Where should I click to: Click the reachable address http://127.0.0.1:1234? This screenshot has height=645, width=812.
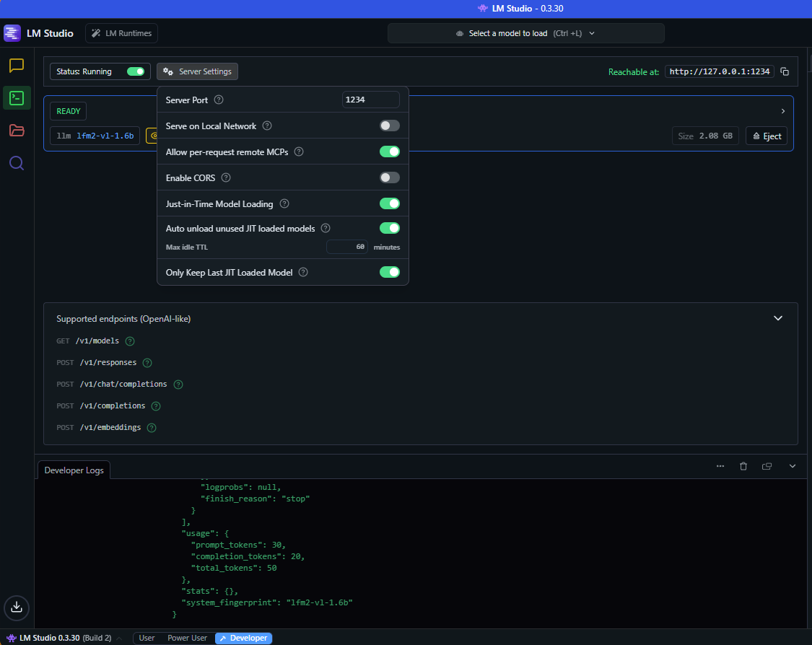720,71
